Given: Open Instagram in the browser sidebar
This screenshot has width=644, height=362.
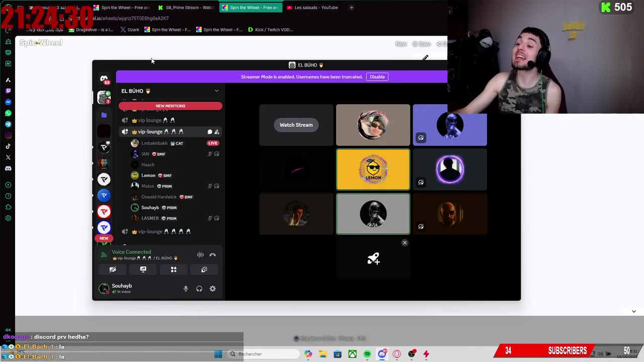Looking at the screenshot, I should pyautogui.click(x=8, y=135).
